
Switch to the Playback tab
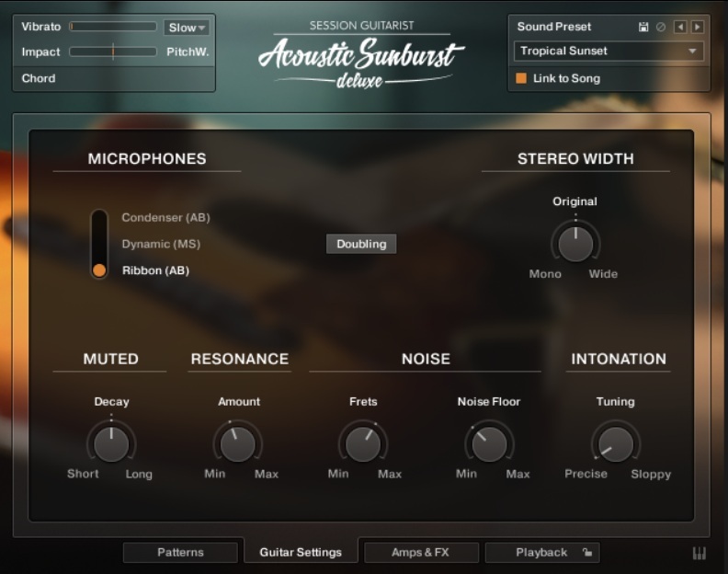point(541,552)
